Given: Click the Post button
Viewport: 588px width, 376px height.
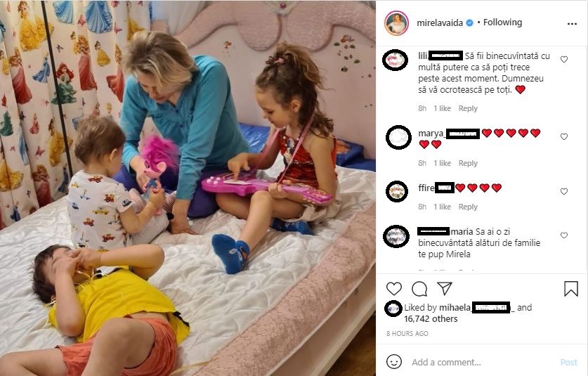Looking at the screenshot, I should click(x=568, y=362).
